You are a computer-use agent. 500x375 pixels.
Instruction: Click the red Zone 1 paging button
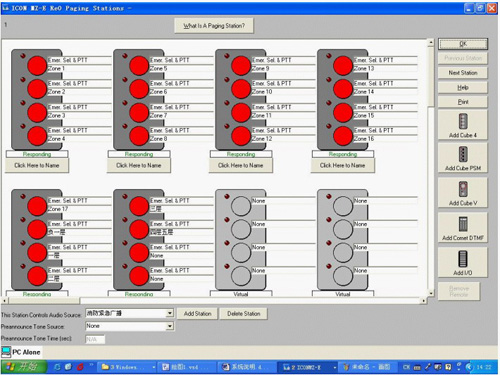37,65
